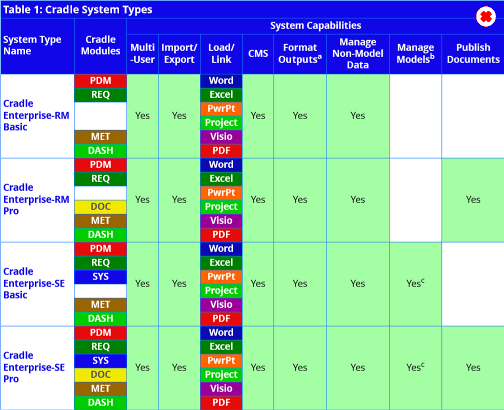Open the Cradle Enterprise-RM Basic link
This screenshot has height=410, width=504.
pyautogui.click(x=36, y=115)
